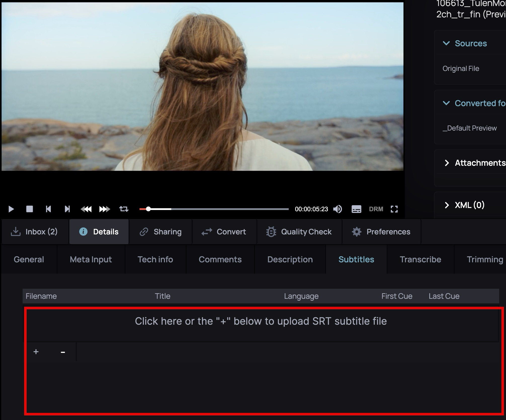
Task: Click the rewind control
Action: 87,209
